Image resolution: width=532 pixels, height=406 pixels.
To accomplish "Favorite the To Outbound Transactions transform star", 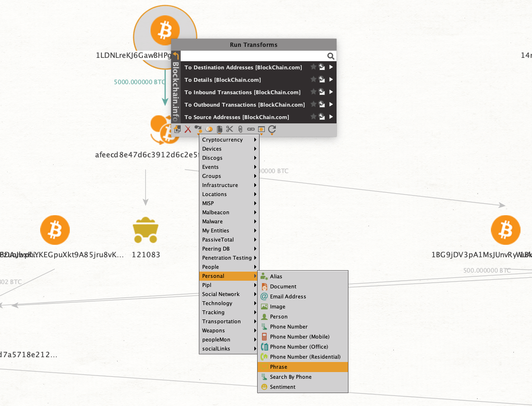I will [x=314, y=104].
